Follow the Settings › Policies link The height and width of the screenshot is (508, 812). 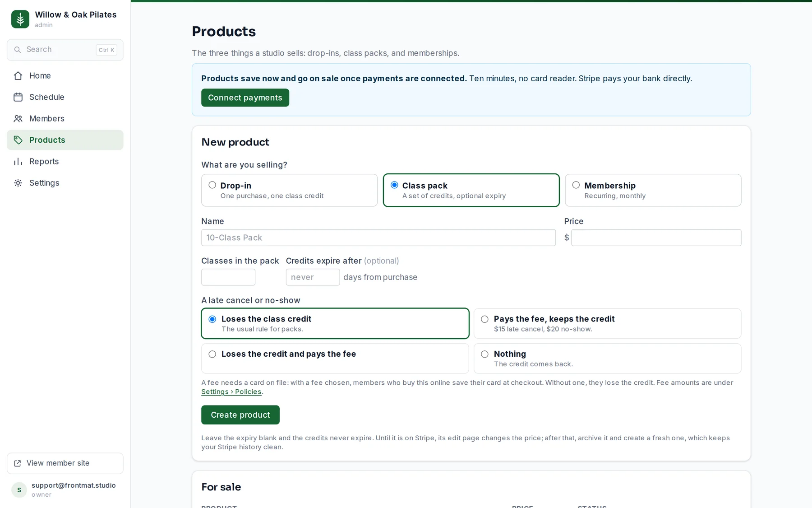click(x=231, y=392)
